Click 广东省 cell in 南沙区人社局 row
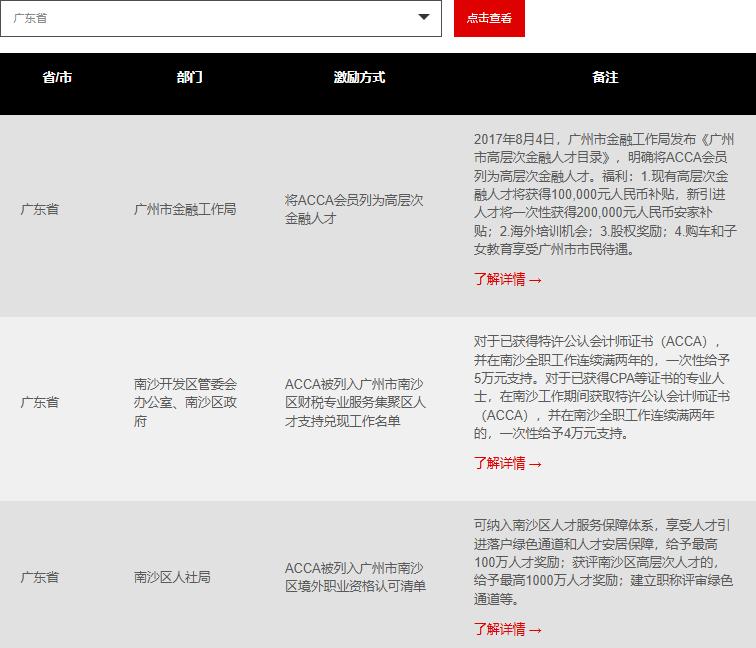This screenshot has width=756, height=648. point(40,577)
